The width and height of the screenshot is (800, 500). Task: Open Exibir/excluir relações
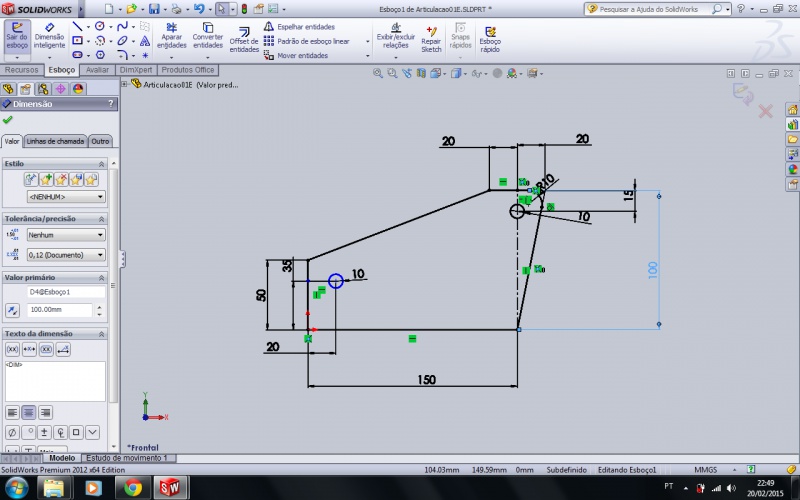click(395, 36)
